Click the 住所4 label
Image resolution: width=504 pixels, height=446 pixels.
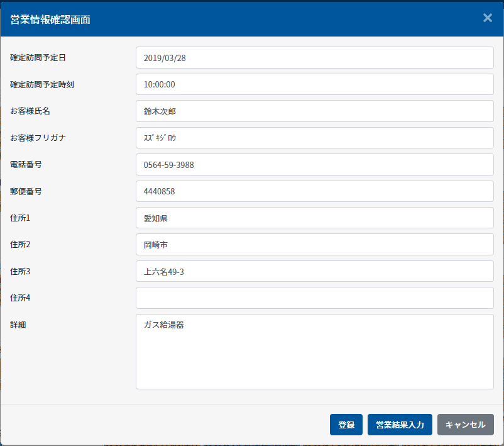coord(20,298)
